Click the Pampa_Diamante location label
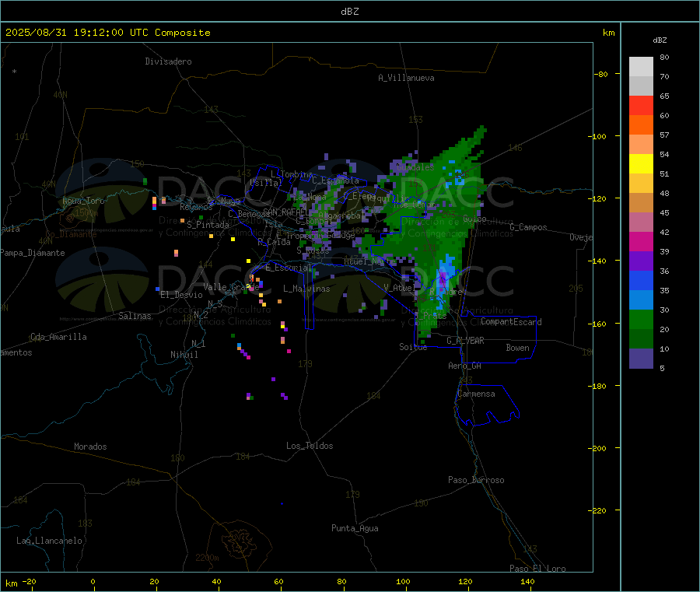The width and height of the screenshot is (700, 592). pos(33,253)
